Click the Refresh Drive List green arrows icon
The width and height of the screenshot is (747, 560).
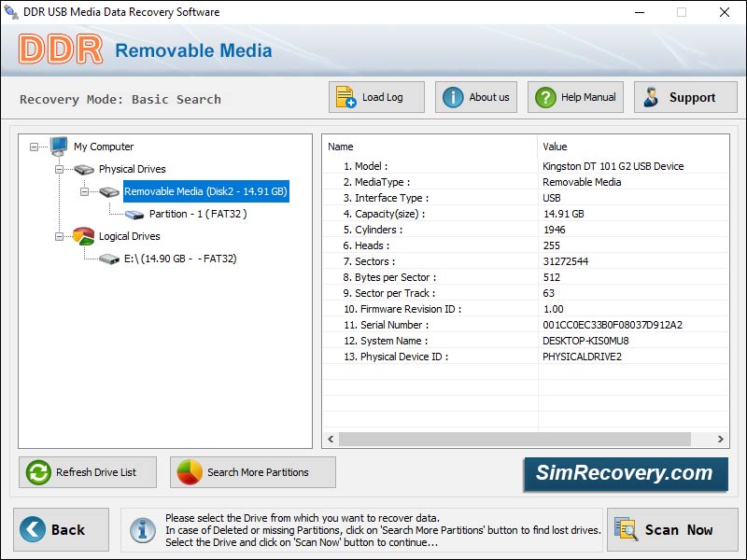(37, 472)
